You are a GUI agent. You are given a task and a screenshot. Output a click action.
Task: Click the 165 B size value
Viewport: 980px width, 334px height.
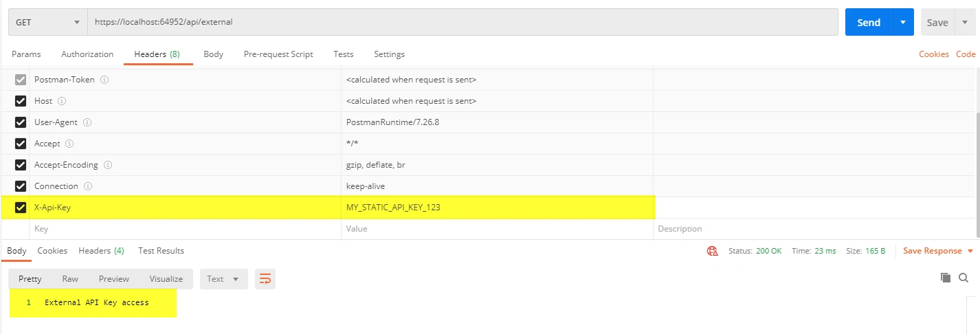coord(875,251)
